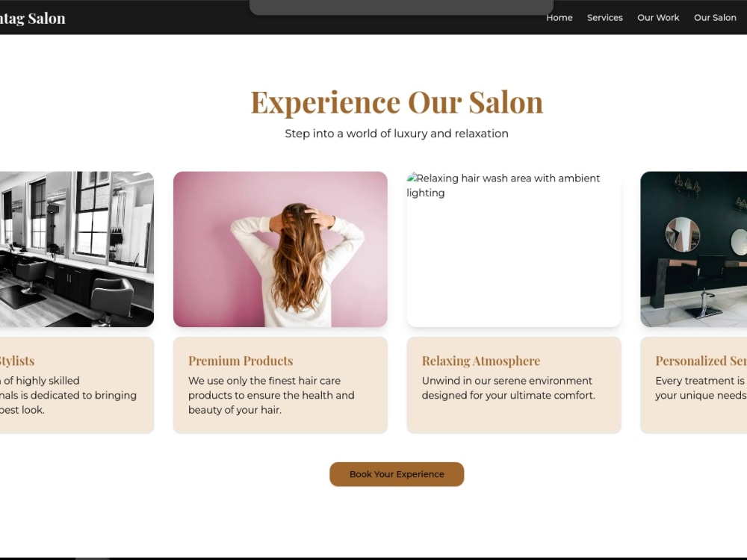Open the black-and-white salon interior photo

pyautogui.click(x=77, y=249)
